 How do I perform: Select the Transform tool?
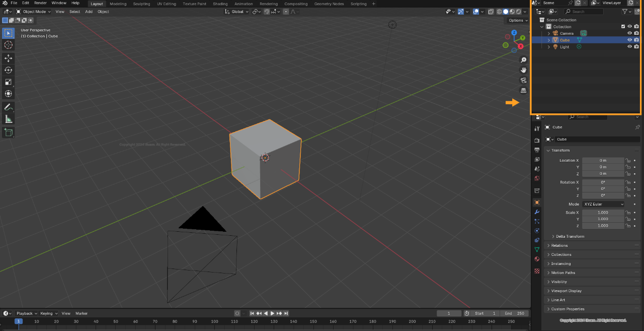(x=9, y=93)
